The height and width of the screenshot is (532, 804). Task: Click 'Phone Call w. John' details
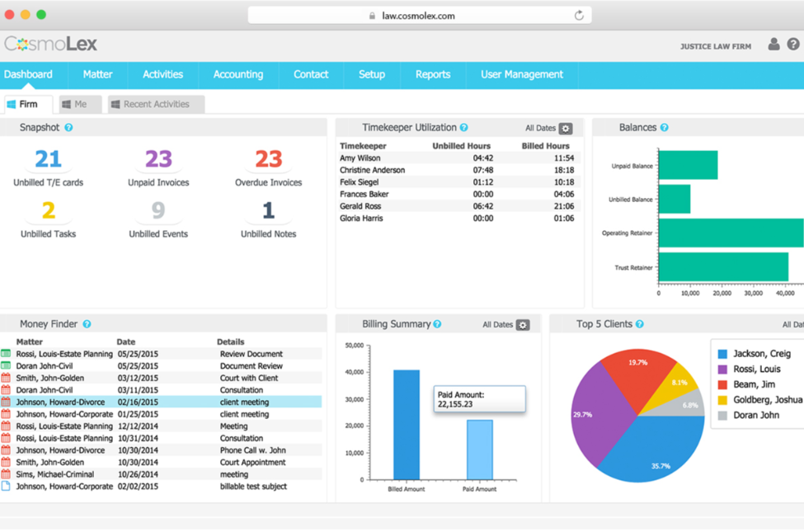click(253, 450)
